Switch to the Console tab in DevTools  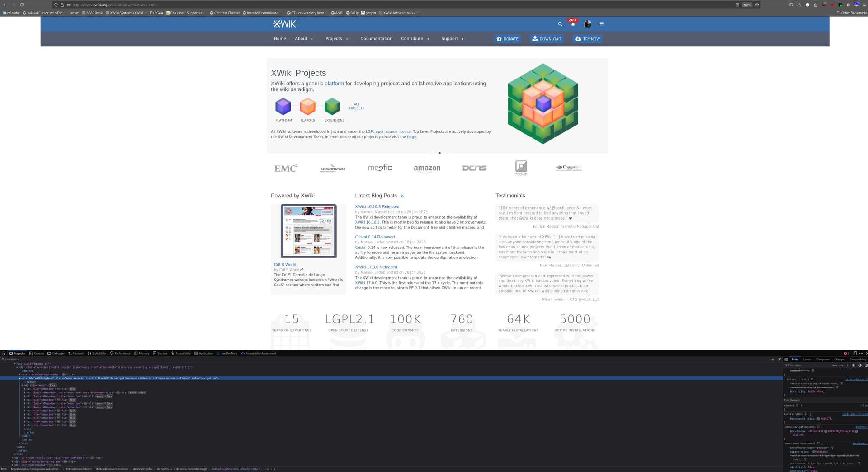point(37,353)
